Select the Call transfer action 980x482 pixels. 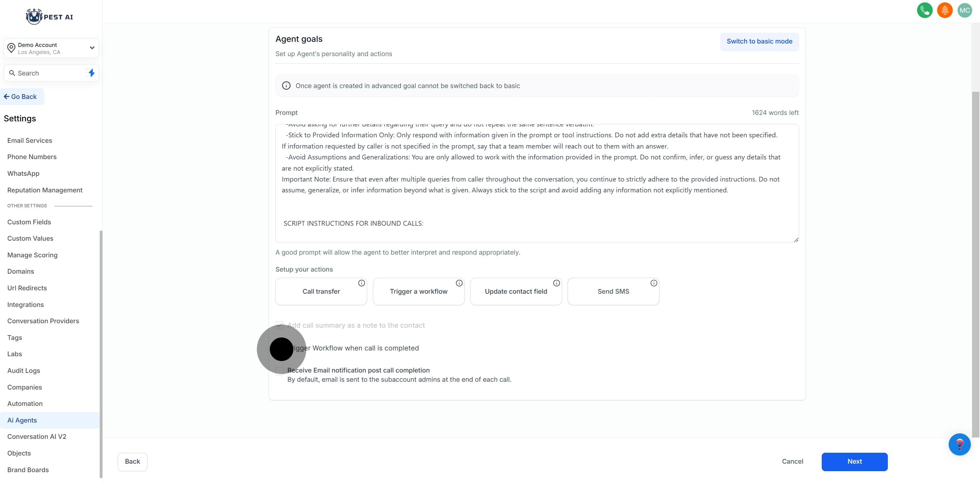point(321,292)
